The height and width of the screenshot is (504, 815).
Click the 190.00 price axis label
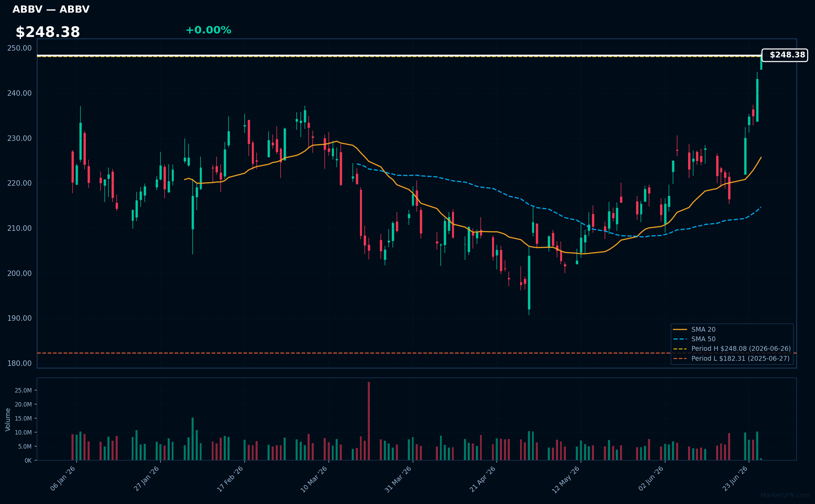pyautogui.click(x=20, y=318)
